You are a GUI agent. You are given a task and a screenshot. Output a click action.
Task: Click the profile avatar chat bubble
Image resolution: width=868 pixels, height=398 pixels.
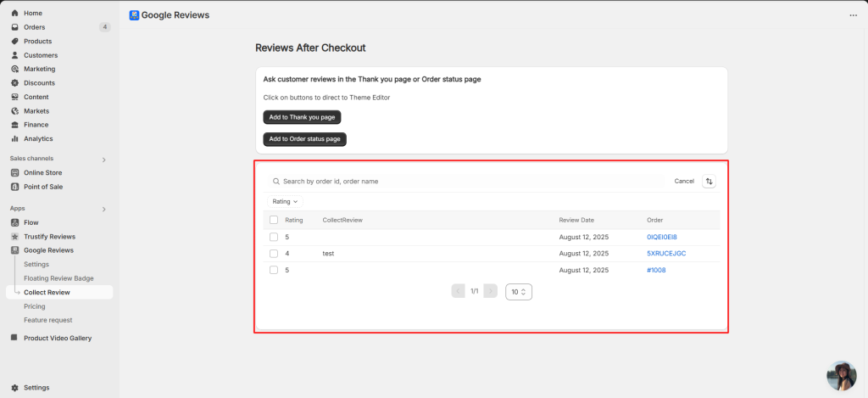pos(842,376)
